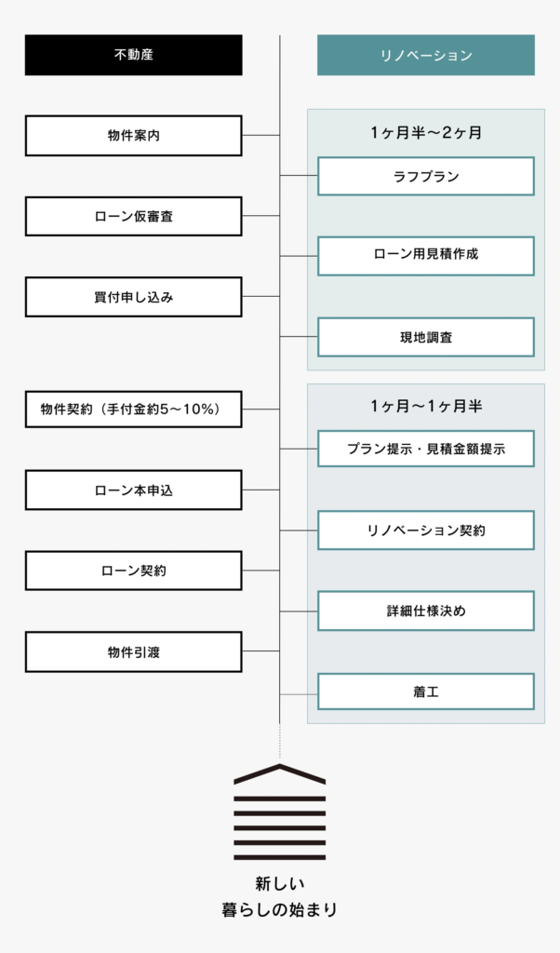
Task: Click プラン提示・見積金額提示 box
Action: point(426,449)
